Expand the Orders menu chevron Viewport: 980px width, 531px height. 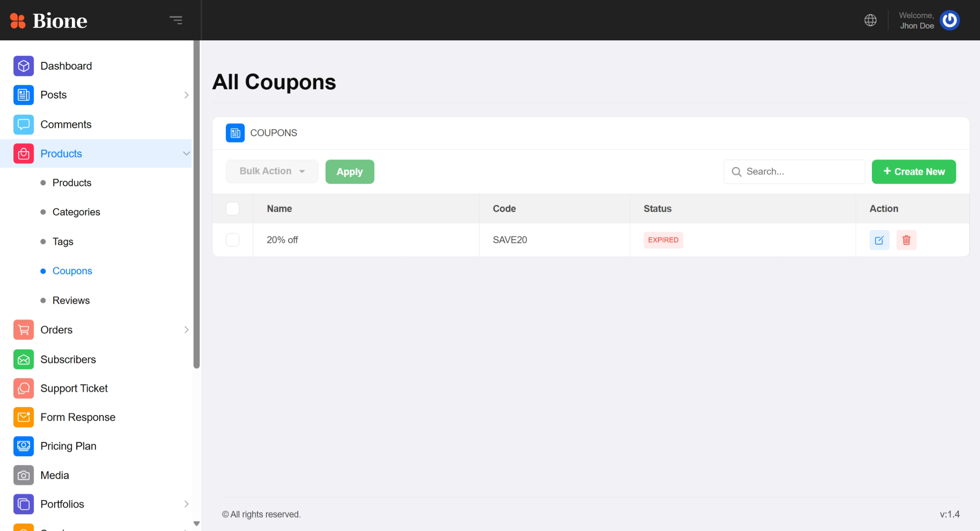click(186, 330)
